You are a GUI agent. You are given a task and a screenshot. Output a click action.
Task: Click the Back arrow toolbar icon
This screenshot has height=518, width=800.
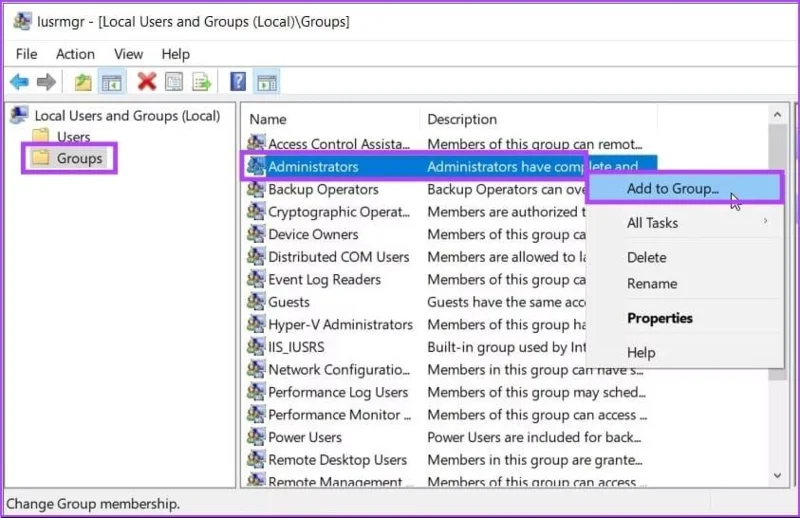(x=19, y=82)
